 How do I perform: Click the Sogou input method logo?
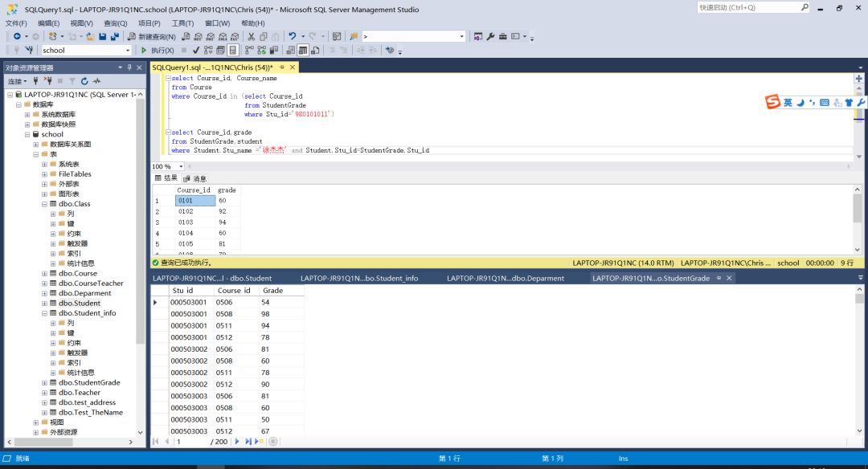772,102
